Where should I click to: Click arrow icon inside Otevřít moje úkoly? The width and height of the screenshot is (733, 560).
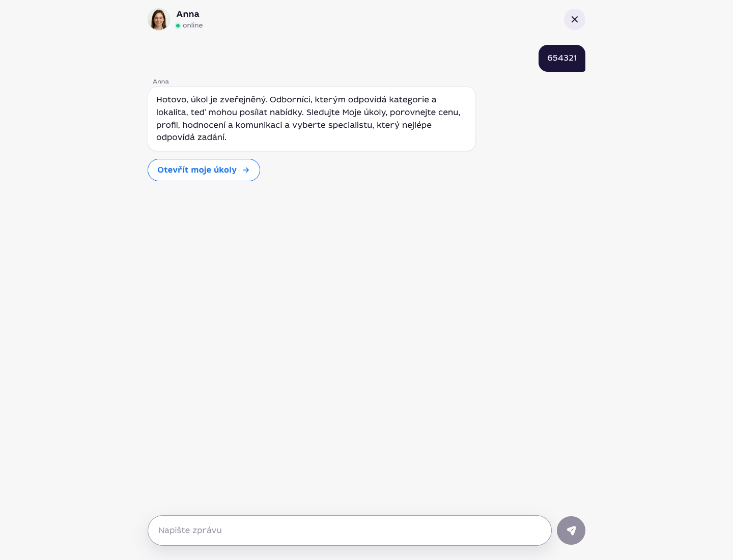click(x=246, y=170)
